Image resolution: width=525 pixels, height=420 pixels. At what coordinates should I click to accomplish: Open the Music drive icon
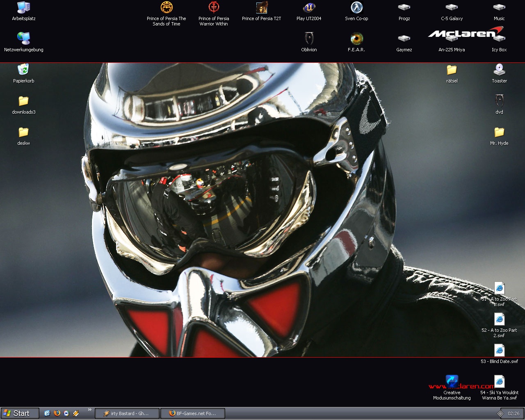click(499, 11)
